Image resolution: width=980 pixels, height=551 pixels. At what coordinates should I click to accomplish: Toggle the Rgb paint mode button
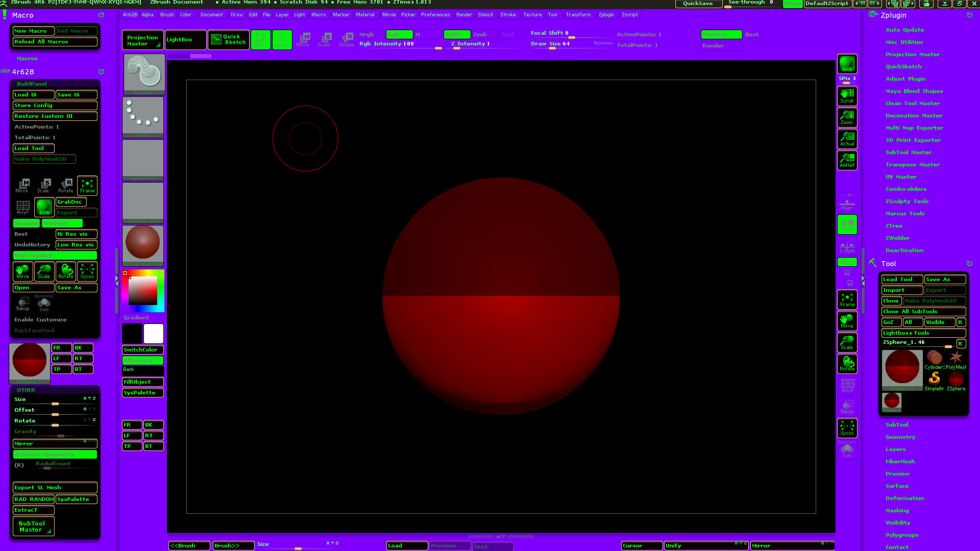pos(399,34)
